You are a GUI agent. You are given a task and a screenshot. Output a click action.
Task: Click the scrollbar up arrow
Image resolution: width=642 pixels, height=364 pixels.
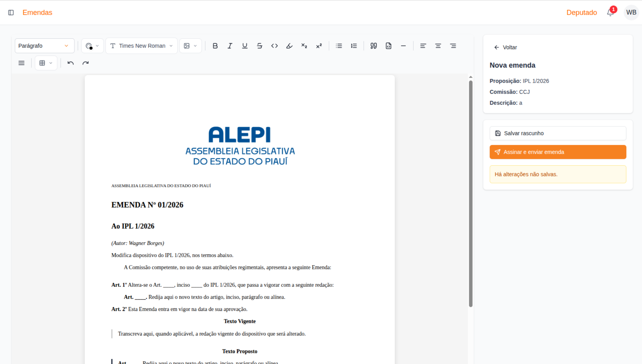pyautogui.click(x=470, y=77)
